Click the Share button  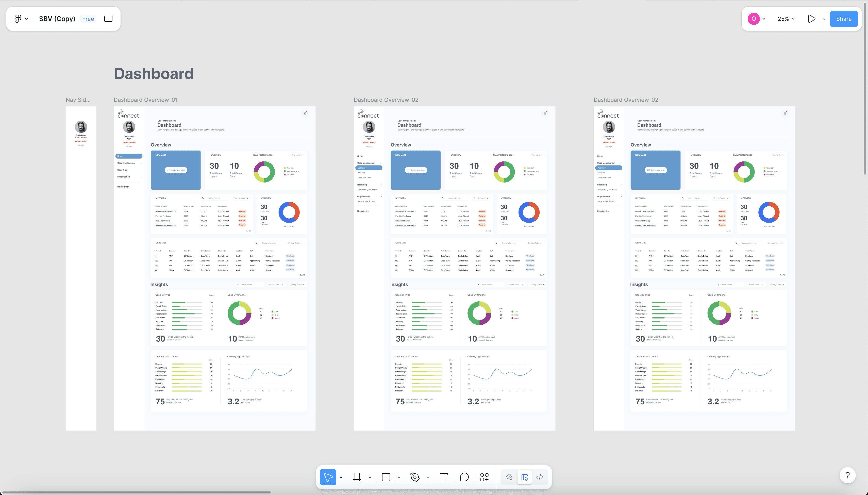(844, 19)
